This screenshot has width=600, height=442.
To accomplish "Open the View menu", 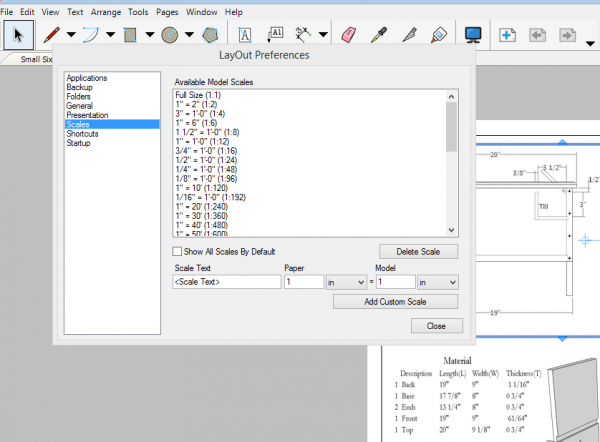I will tap(50, 12).
